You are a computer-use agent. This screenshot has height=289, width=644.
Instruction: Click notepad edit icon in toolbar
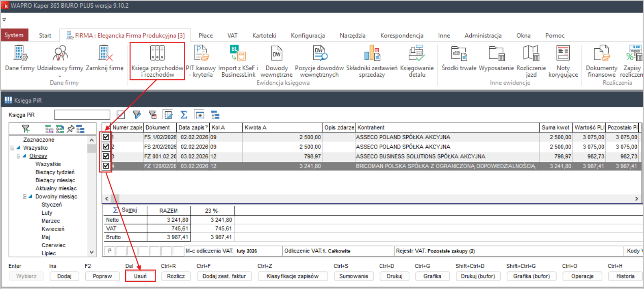click(x=168, y=115)
